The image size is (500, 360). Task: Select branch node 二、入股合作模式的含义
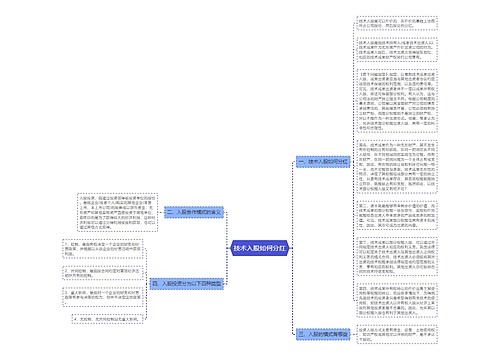coord(194,212)
